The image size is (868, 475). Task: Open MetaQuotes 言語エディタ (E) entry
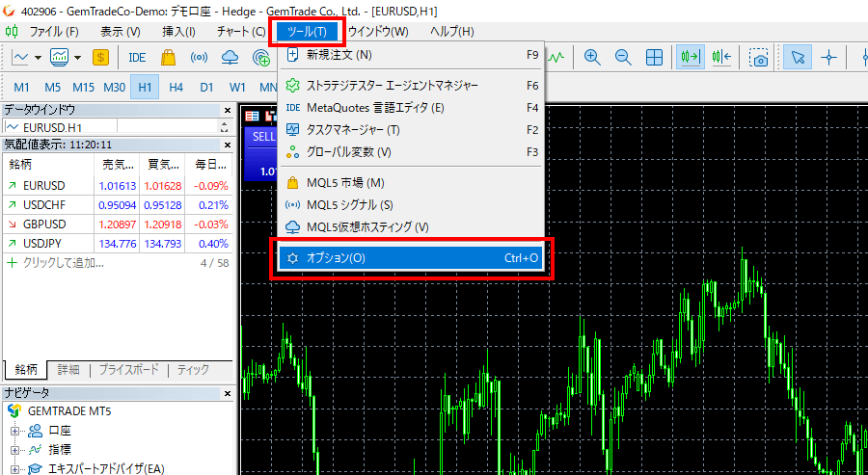click(x=411, y=108)
